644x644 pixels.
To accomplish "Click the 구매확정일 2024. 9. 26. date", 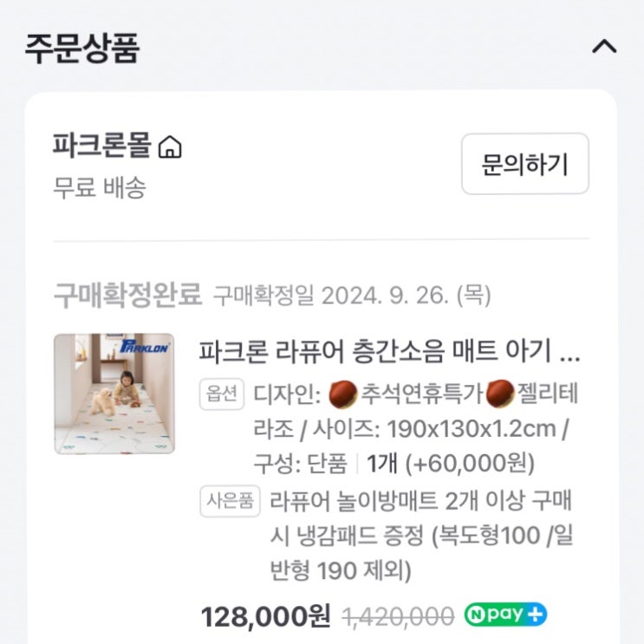I will pyautogui.click(x=352, y=296).
